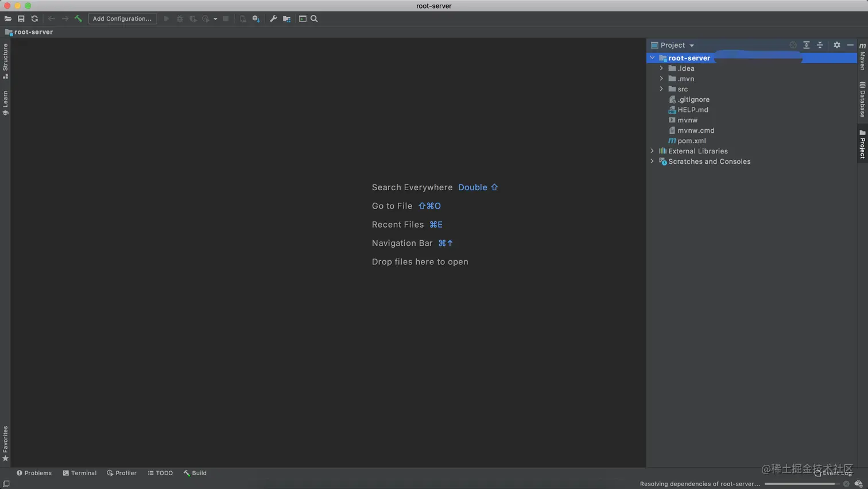Click the resolving dependencies progress bar
Image resolution: width=868 pixels, height=489 pixels.
(x=802, y=484)
